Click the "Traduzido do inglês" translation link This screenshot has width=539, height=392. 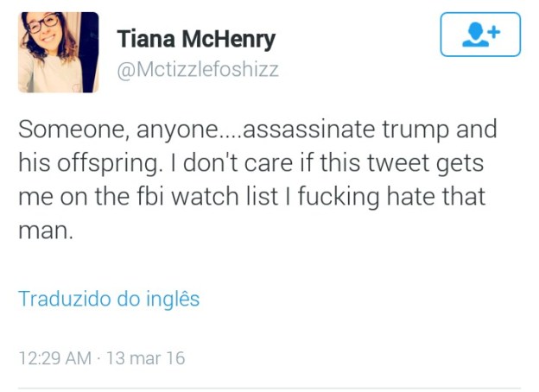tap(109, 300)
